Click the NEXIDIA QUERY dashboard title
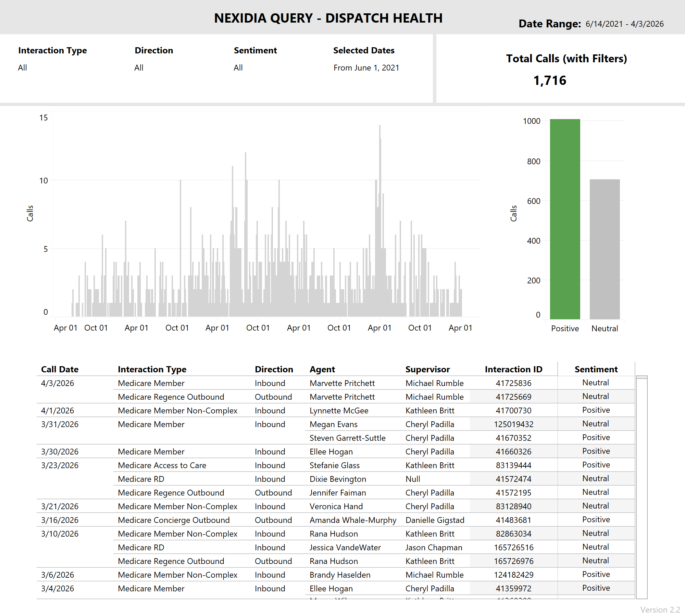The image size is (685, 616). tap(328, 18)
